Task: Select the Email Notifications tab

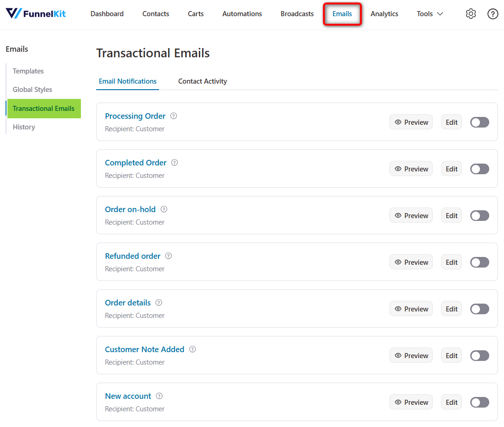Action: click(x=128, y=81)
